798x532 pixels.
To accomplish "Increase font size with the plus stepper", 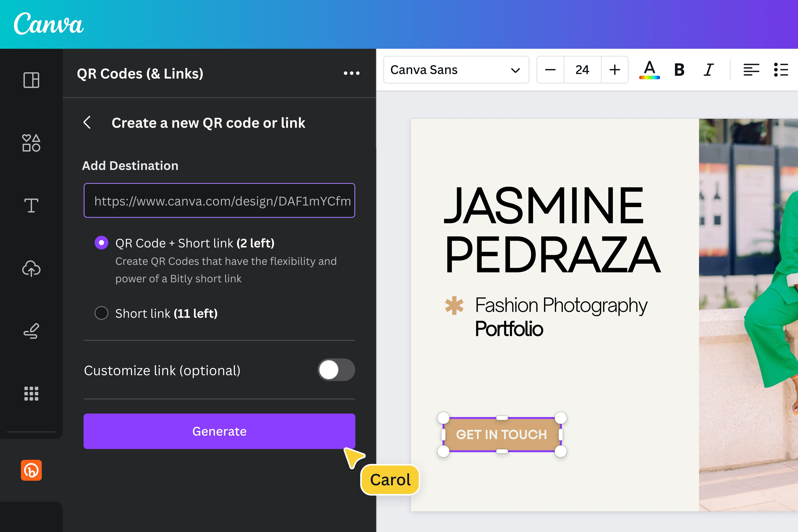I will point(615,70).
